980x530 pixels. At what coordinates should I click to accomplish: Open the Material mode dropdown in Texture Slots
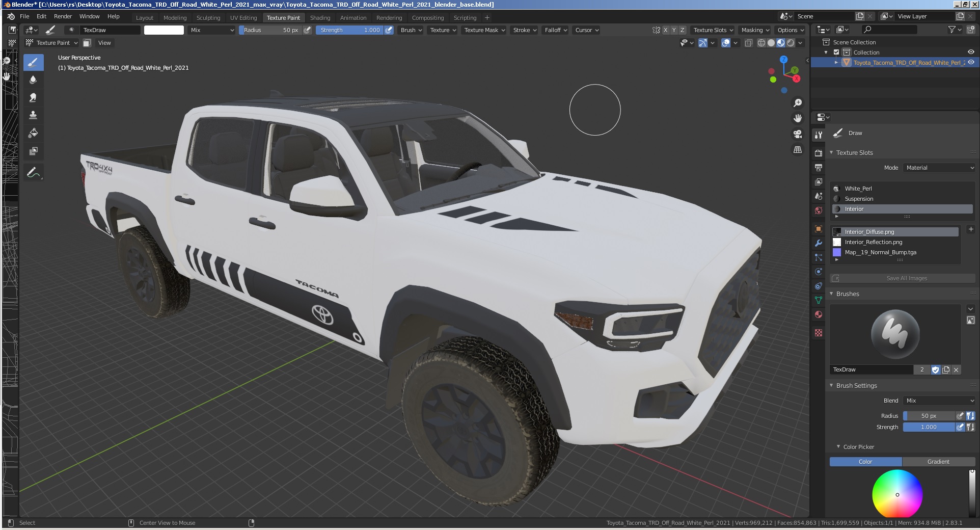click(x=939, y=168)
